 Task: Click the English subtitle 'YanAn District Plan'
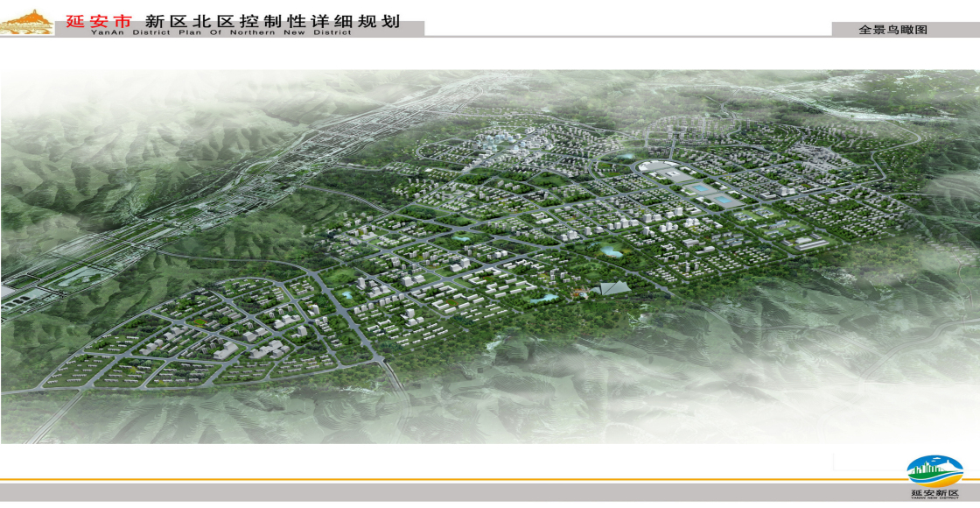point(220,33)
